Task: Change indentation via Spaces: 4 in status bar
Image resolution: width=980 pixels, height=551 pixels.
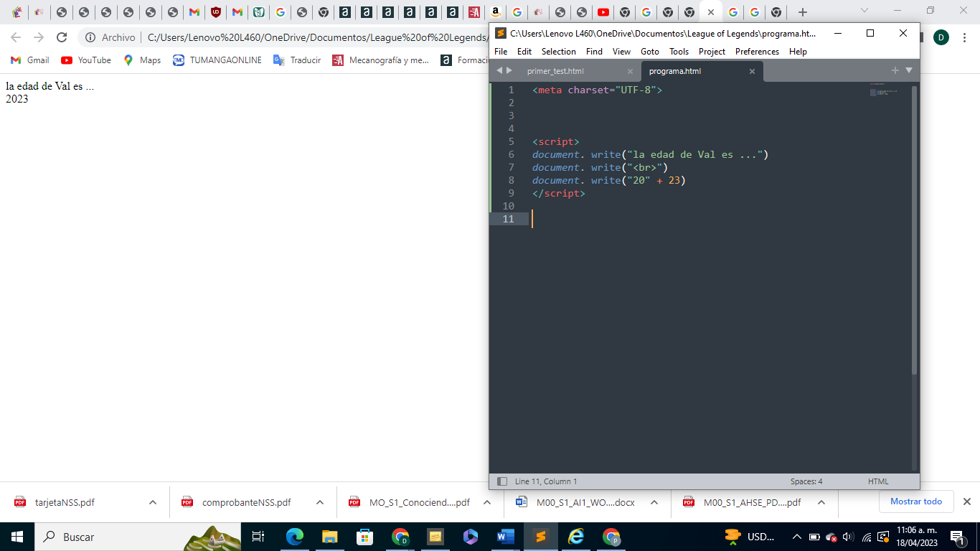Action: coord(806,481)
